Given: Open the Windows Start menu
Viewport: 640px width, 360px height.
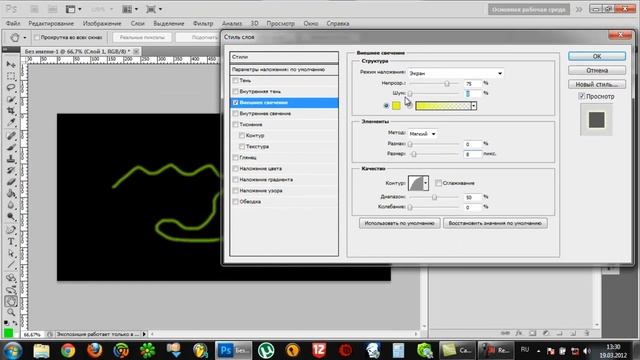Looking at the screenshot, I should pyautogui.click(x=12, y=351).
